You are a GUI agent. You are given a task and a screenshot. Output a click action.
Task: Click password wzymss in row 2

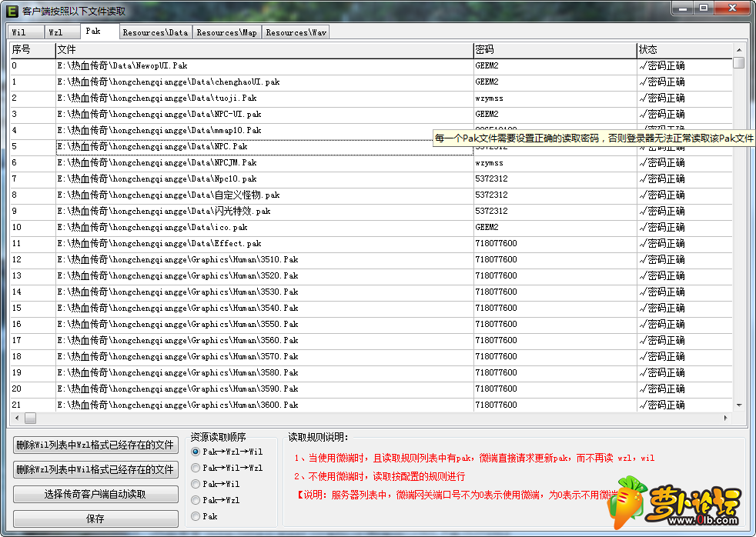[489, 98]
